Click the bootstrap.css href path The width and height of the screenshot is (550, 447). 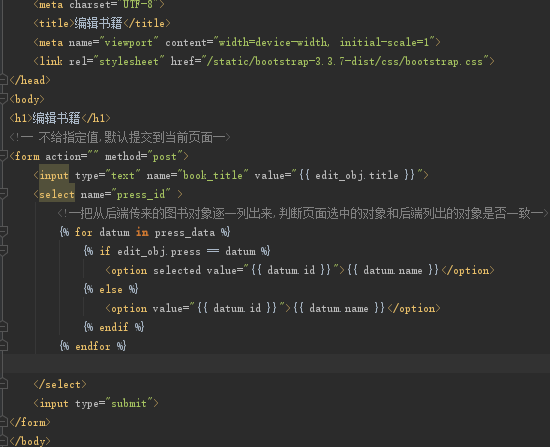click(x=345, y=61)
